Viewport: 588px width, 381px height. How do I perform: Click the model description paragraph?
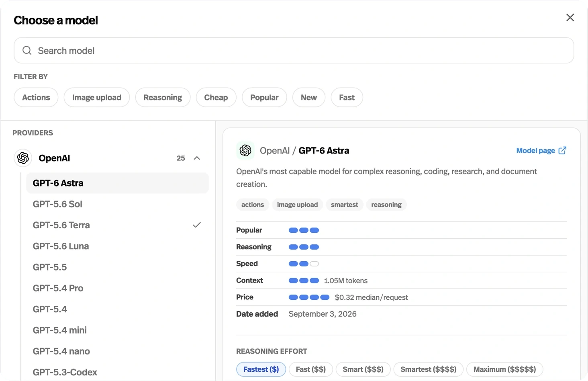(x=386, y=178)
